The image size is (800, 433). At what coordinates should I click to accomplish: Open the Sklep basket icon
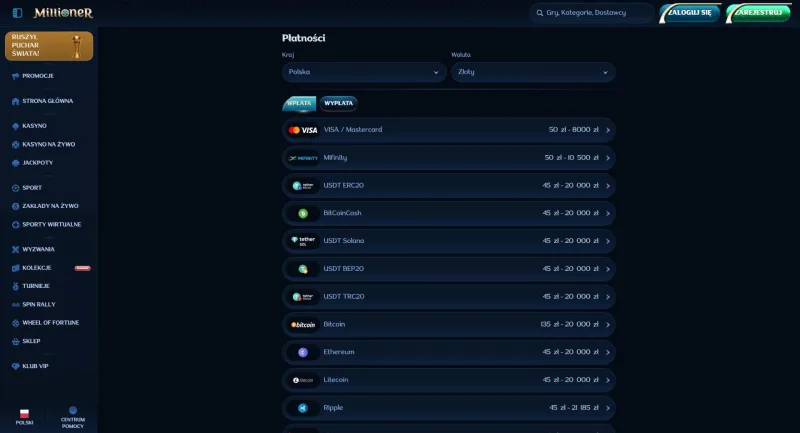click(15, 341)
